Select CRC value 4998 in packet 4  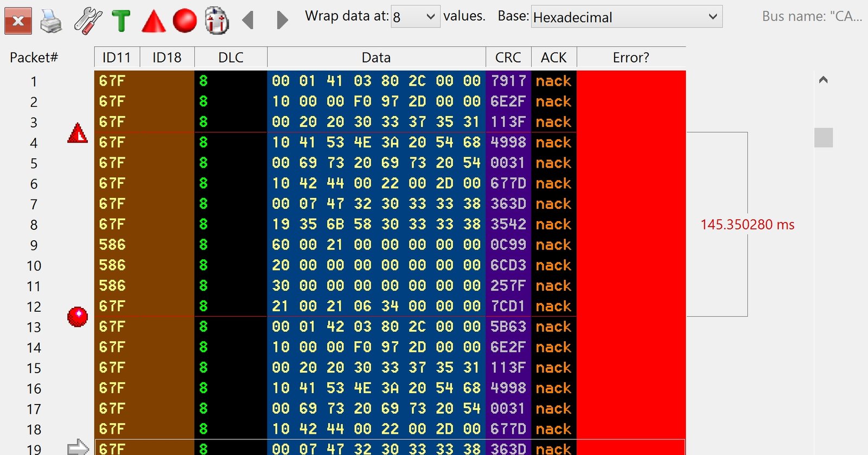click(x=508, y=142)
